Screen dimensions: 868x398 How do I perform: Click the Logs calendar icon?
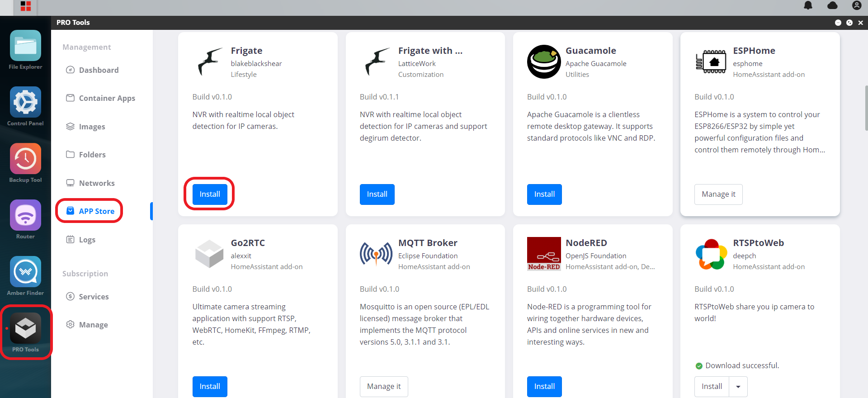[x=70, y=239]
